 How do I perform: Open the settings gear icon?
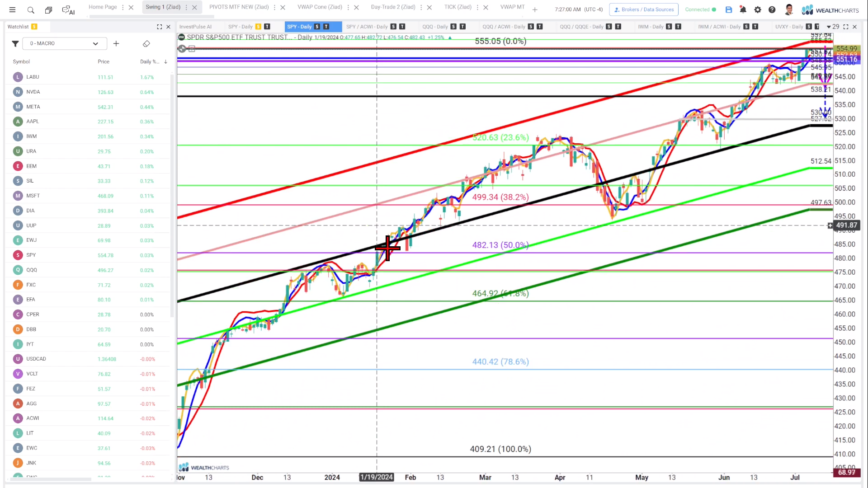pos(758,9)
